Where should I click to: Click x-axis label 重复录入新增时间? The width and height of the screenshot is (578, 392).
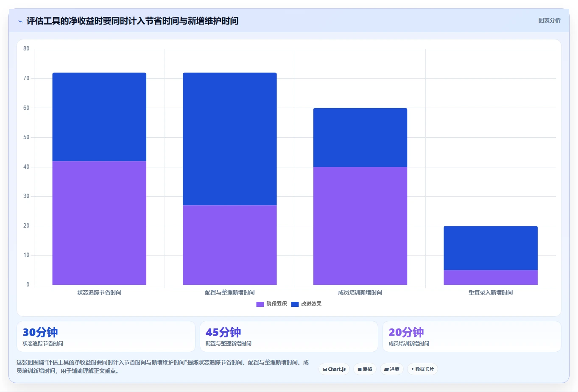click(491, 292)
